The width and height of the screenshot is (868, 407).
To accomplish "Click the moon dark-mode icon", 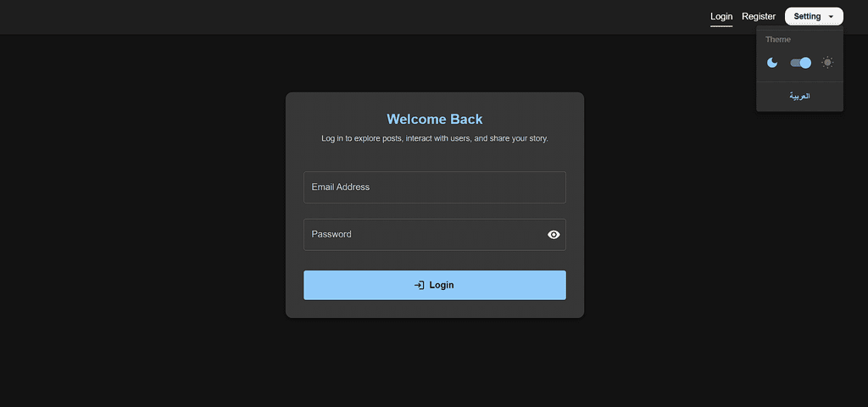I will coord(772,63).
